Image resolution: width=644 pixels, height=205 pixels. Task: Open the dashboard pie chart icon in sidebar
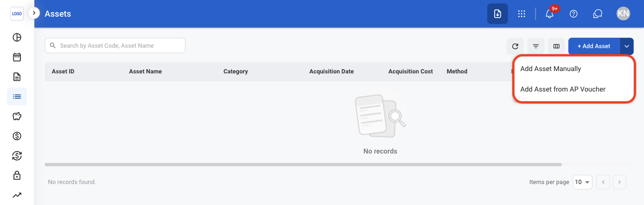[17, 38]
